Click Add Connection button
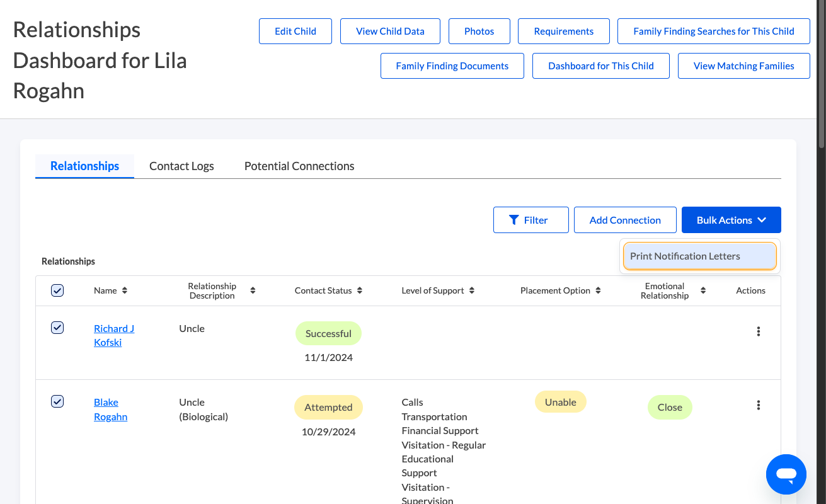 [625, 220]
